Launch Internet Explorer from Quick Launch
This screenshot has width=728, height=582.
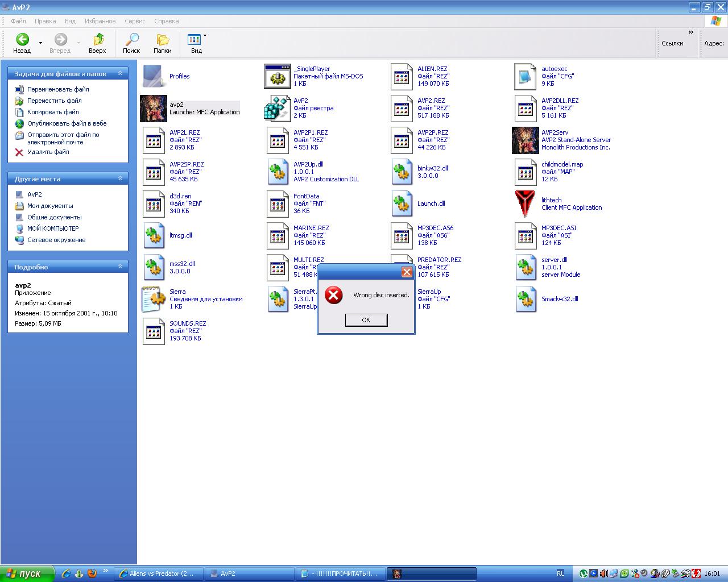[x=66, y=574]
